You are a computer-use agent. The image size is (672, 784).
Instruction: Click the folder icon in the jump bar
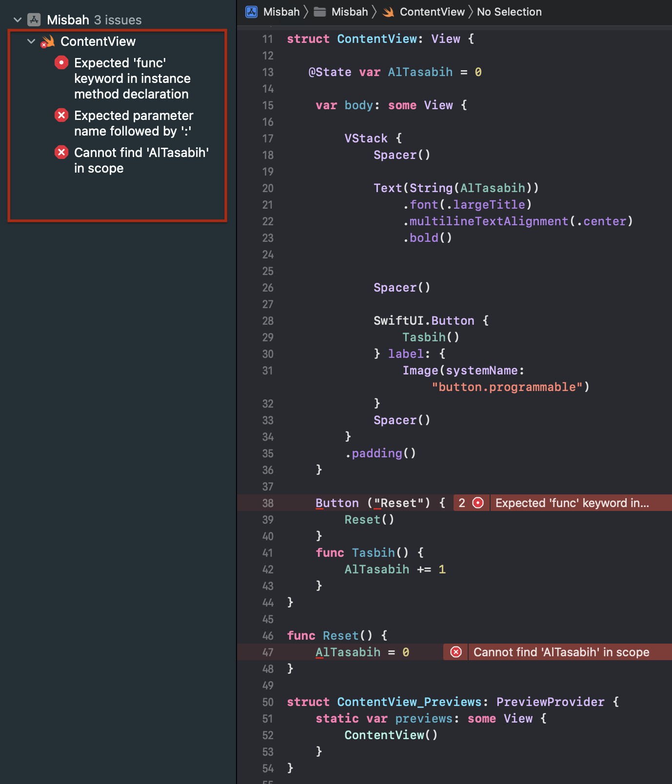coord(320,12)
